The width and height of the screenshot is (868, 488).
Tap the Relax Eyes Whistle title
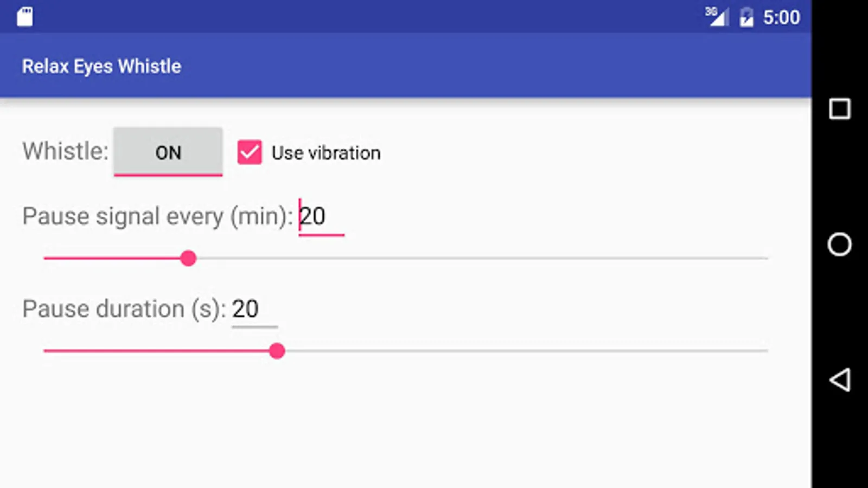point(101,66)
